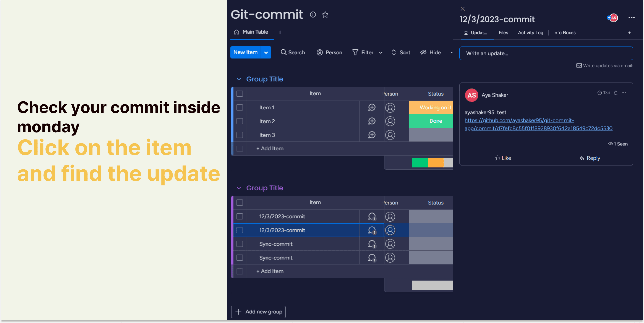Open the Filter dropdown chevron
Image resolution: width=644 pixels, height=323 pixels.
pyautogui.click(x=381, y=53)
